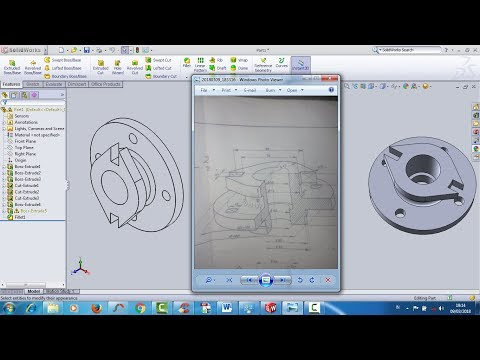Open the Reference Geometry tool

tap(263, 65)
